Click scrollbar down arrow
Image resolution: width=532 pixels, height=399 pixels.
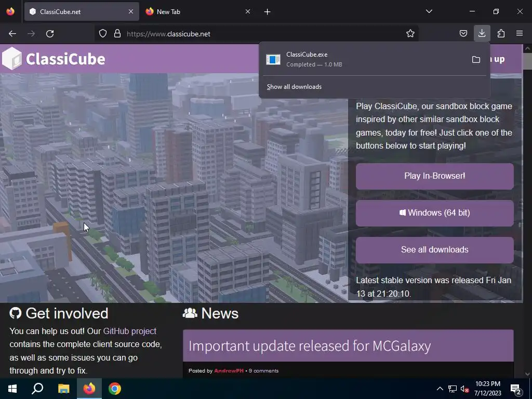pyautogui.click(x=527, y=374)
